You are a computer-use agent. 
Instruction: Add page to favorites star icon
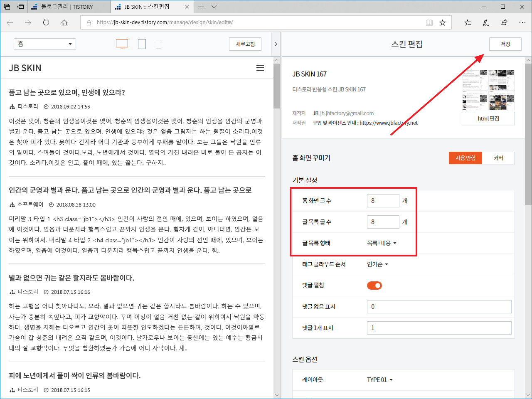[443, 22]
